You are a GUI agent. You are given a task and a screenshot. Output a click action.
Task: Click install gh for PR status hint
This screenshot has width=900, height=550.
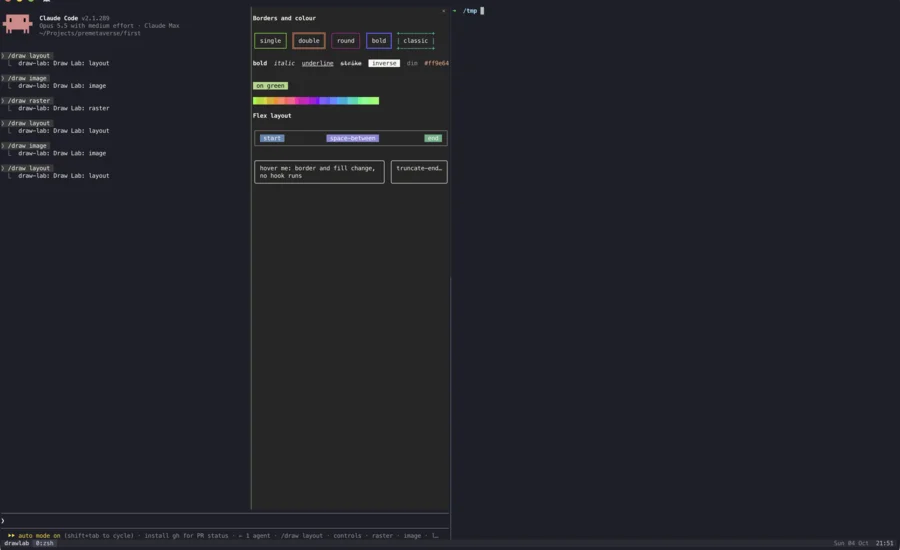point(186,536)
